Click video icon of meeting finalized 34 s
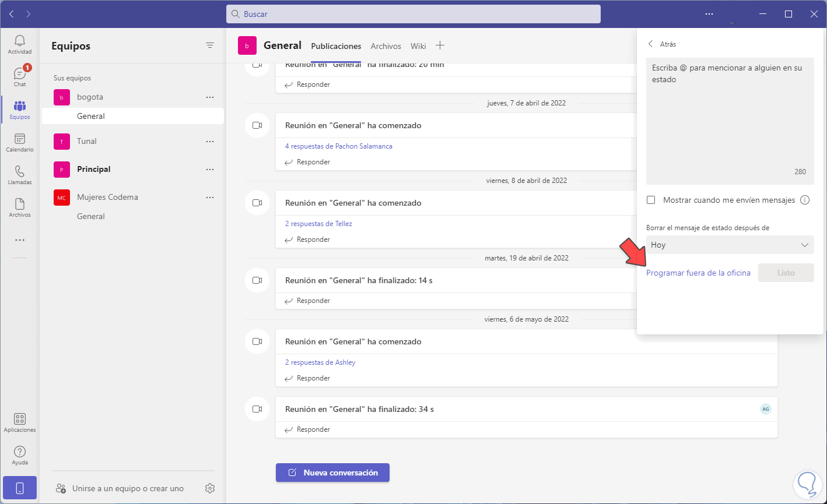Viewport: 827px width, 504px height. click(x=257, y=409)
